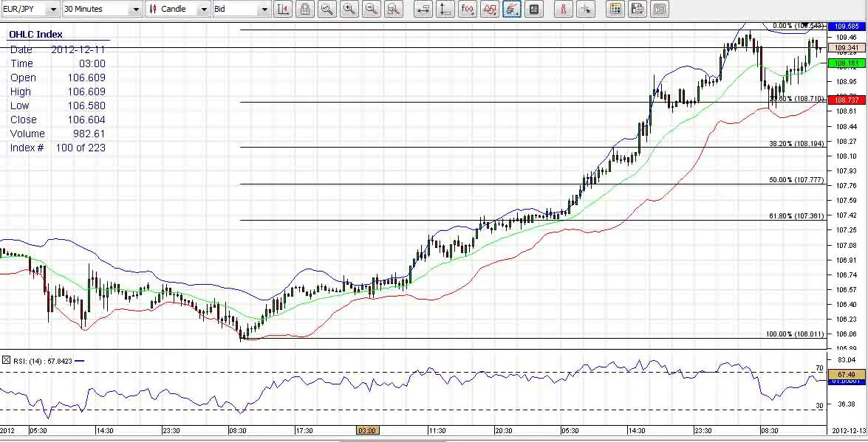Open the EUR/JPY symbol dropdown
Screen dimensions: 868x442
click(x=30, y=9)
